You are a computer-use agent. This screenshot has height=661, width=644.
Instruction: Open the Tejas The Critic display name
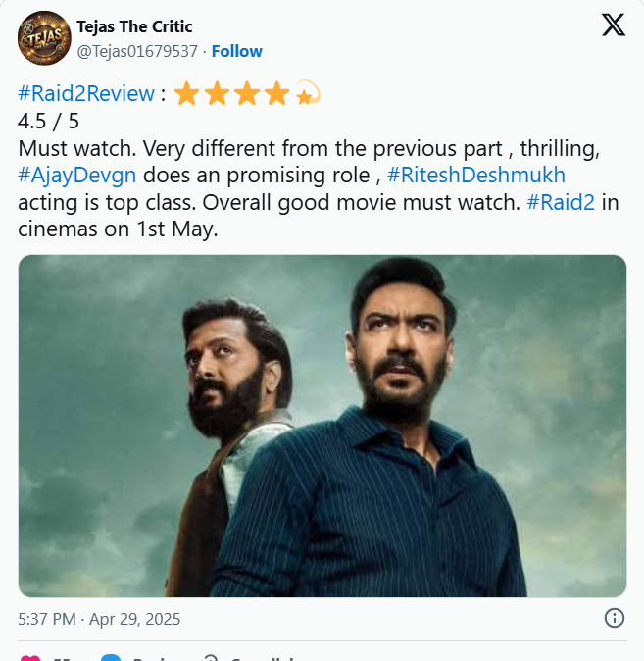tap(135, 26)
